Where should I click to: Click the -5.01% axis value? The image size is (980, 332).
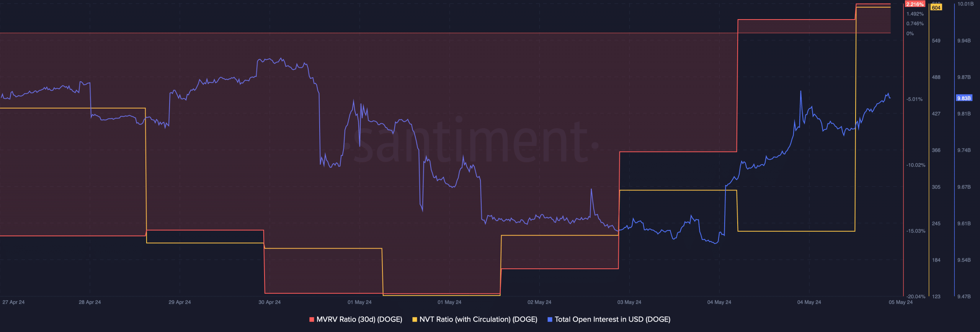coord(914,99)
